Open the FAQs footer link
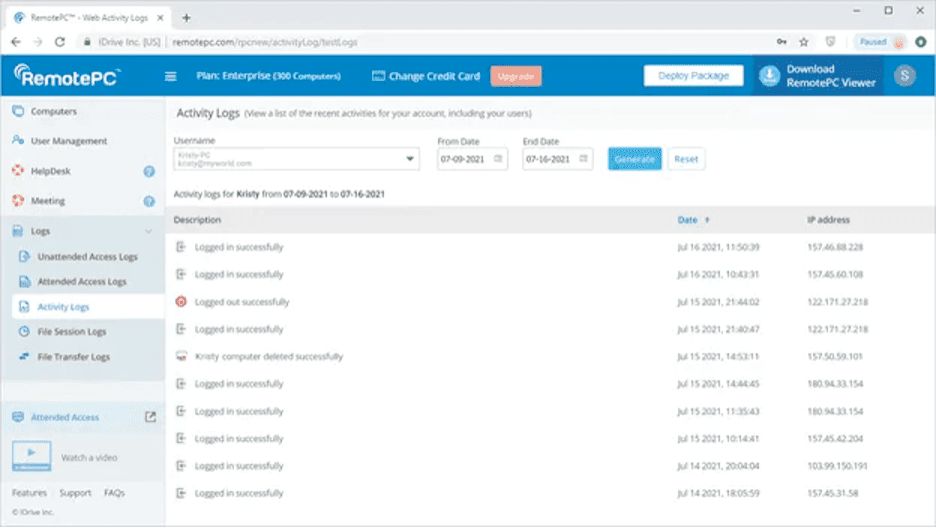Viewport: 936px width, 528px height. [x=114, y=493]
